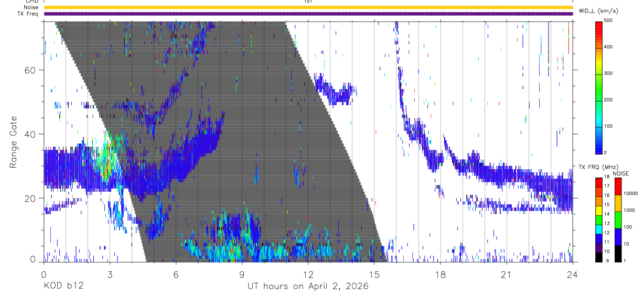Click the 18 hour tick on UT axis

click(440, 274)
